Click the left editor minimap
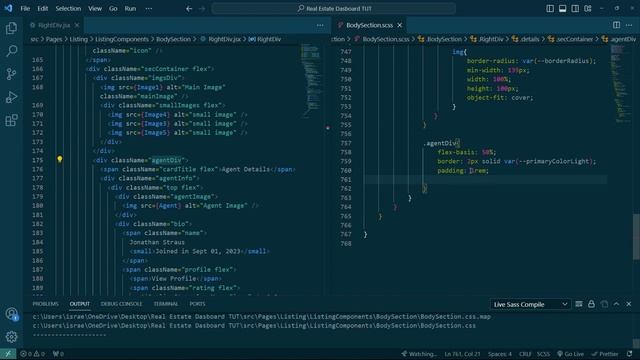The image size is (640, 360). click(312, 82)
